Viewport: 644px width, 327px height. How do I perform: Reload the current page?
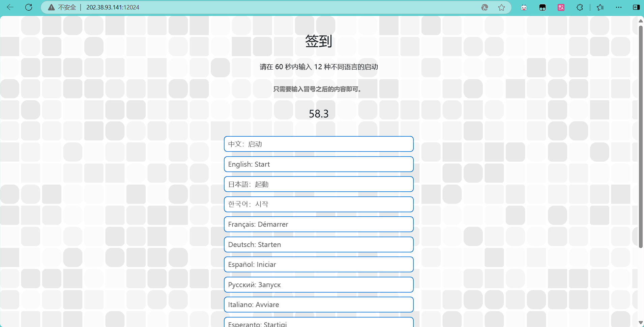pyautogui.click(x=29, y=7)
